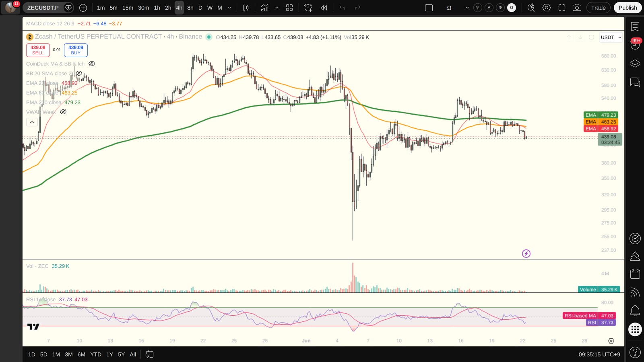This screenshot has width=644, height=362.
Task: Click the fullscreen mode icon
Action: point(562,8)
